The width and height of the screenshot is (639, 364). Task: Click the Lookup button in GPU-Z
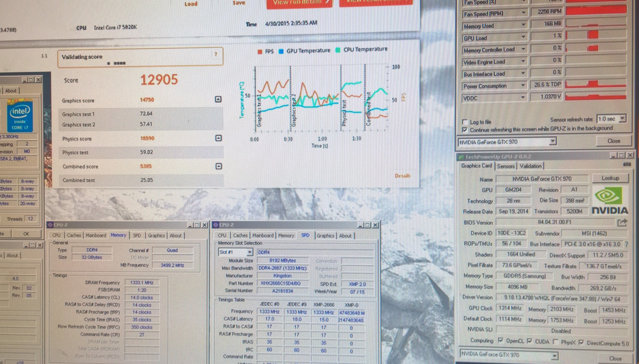(610, 178)
